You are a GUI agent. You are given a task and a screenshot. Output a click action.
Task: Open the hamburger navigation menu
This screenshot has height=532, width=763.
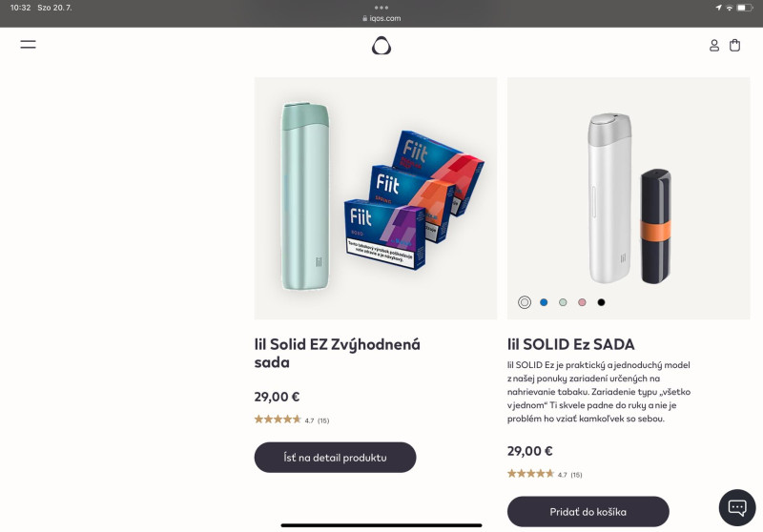(x=28, y=44)
